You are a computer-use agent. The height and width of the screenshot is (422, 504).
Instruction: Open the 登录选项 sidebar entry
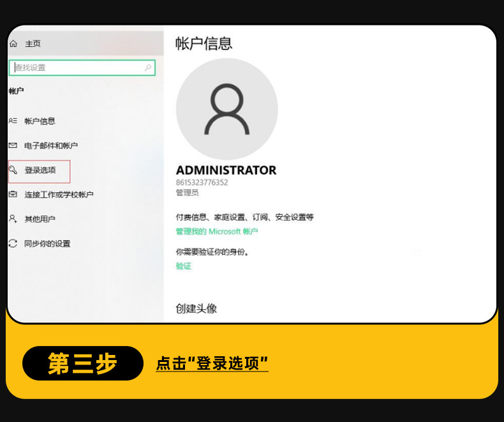pos(40,170)
